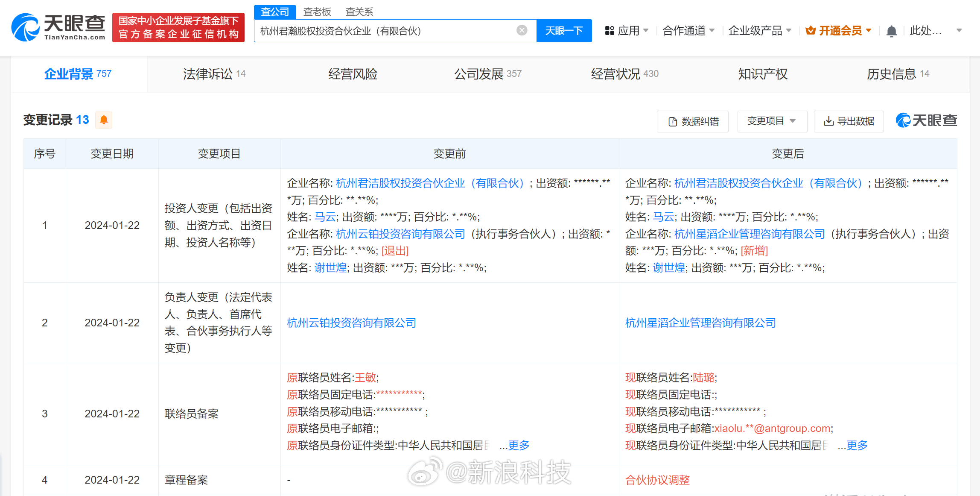Click 更多 in row 3 变更后

click(x=857, y=446)
